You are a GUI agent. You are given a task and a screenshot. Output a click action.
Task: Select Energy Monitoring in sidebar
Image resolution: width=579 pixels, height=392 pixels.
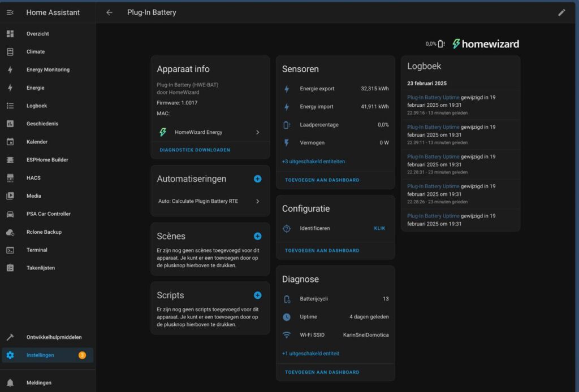[47, 69]
